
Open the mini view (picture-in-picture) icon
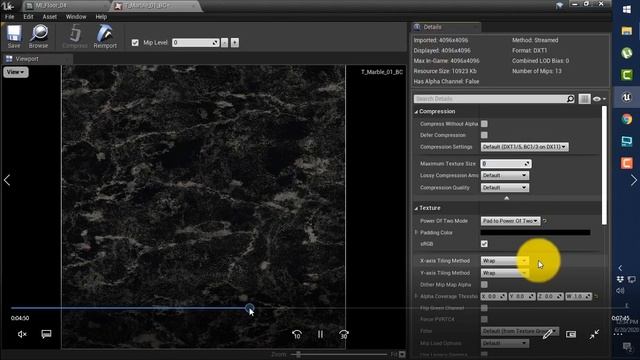pos(571,334)
